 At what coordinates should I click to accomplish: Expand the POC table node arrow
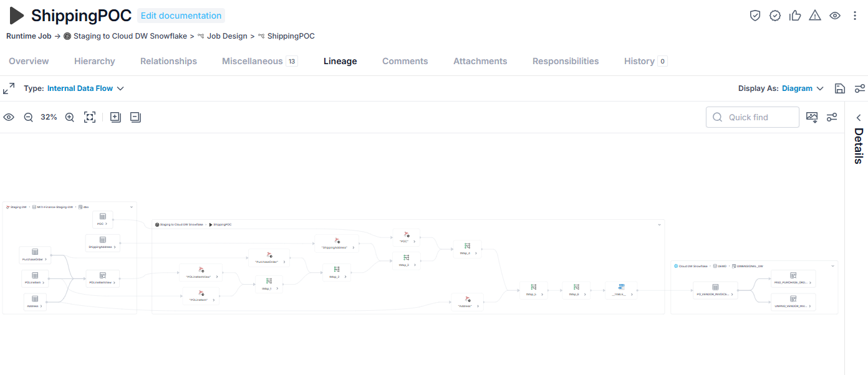[107, 224]
